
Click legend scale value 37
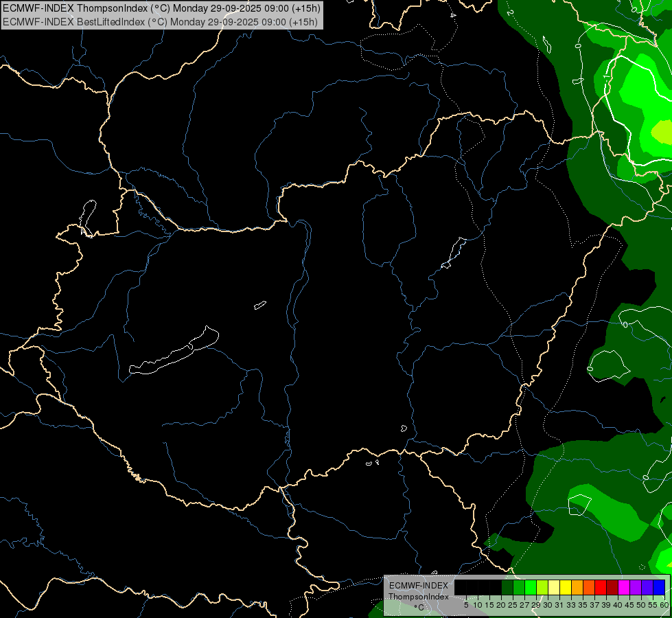pyautogui.click(x=595, y=605)
